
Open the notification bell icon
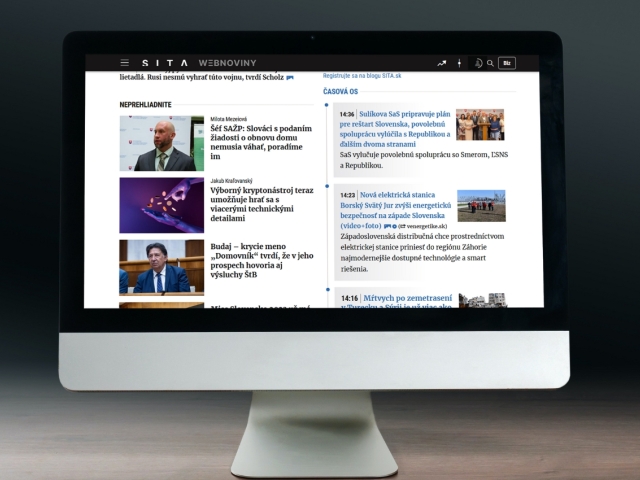point(478,63)
